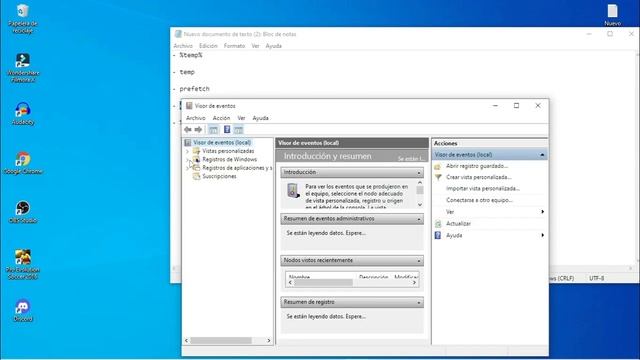Open Ayuda menu in Visor de eventos

pyautogui.click(x=260, y=118)
